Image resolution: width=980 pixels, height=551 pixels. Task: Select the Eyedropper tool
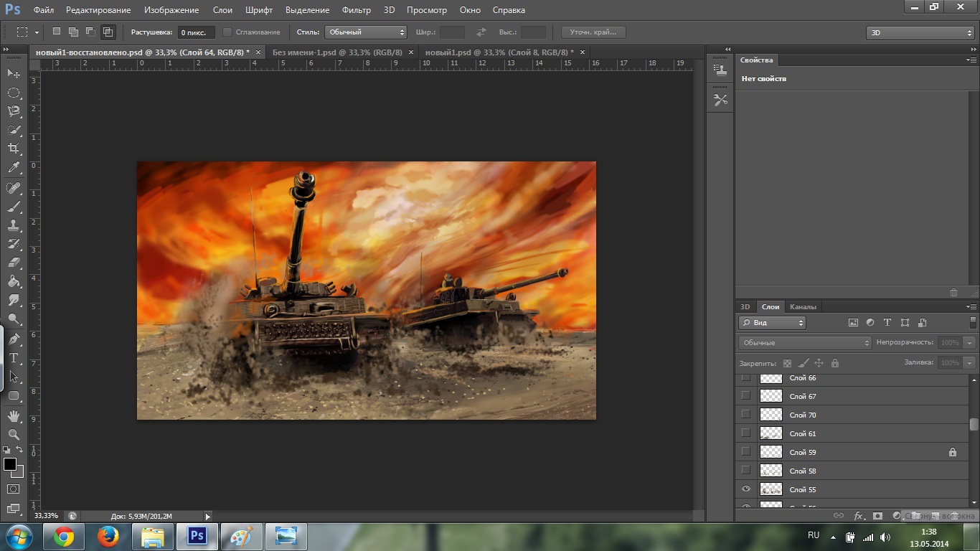pyautogui.click(x=14, y=168)
